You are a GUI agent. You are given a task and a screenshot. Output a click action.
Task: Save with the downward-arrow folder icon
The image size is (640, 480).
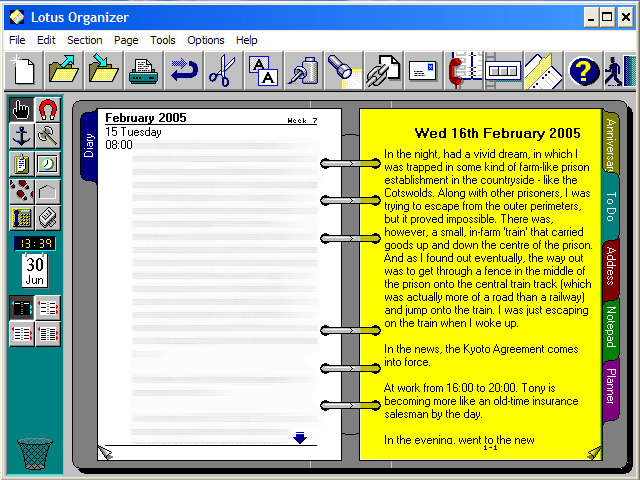pos(104,71)
